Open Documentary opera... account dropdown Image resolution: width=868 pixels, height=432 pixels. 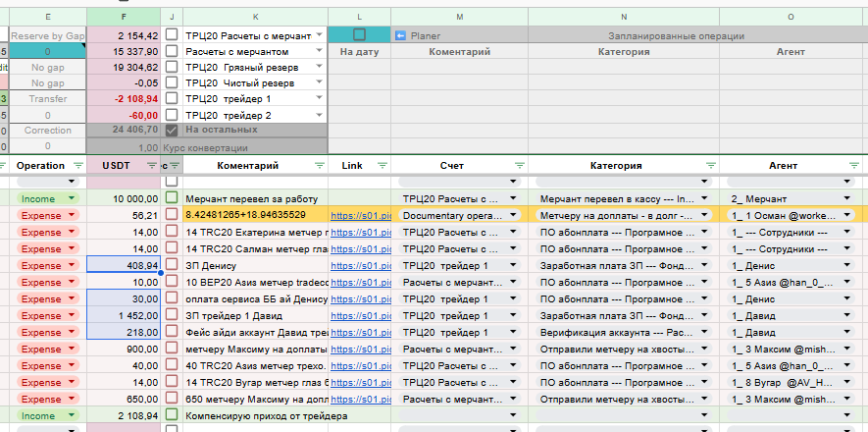(x=513, y=215)
